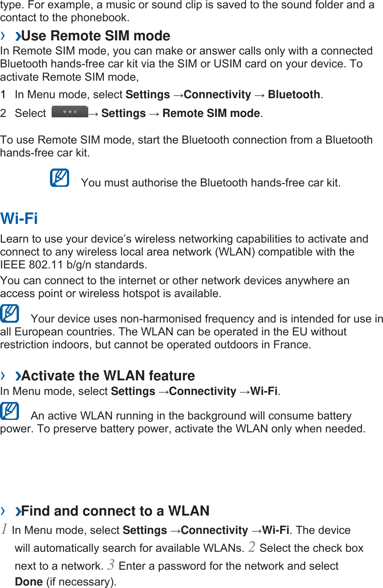Click the bold chevron adjoining Use Remote SIM mode
The image size is (383, 588).
(x=18, y=36)
